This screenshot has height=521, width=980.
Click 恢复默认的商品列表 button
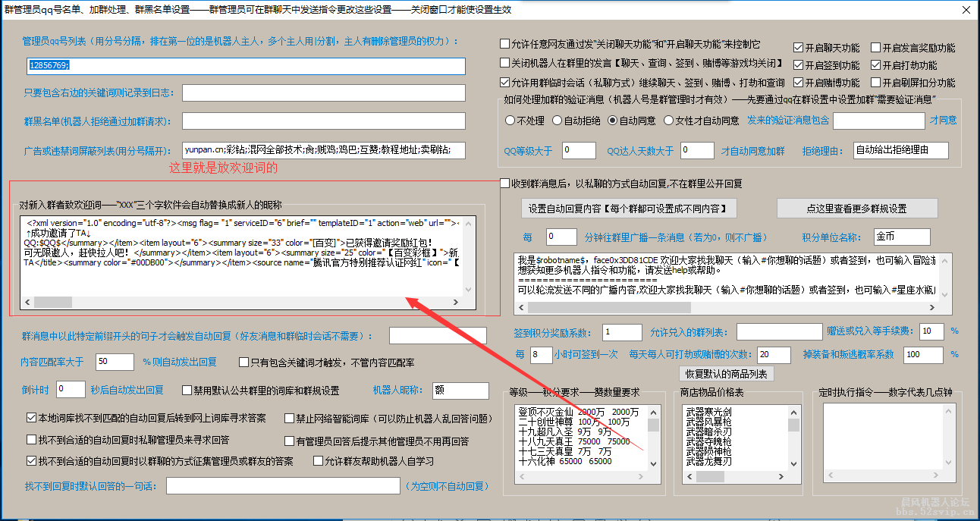pyautogui.click(x=727, y=373)
